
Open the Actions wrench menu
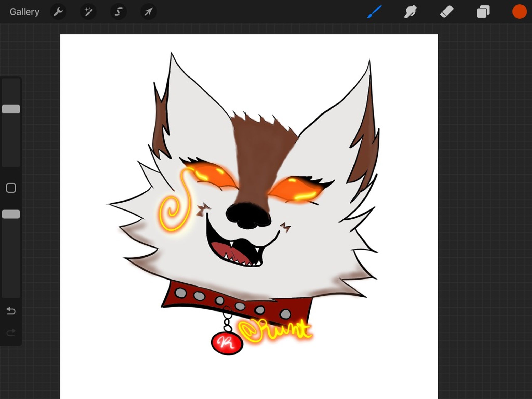click(x=58, y=12)
